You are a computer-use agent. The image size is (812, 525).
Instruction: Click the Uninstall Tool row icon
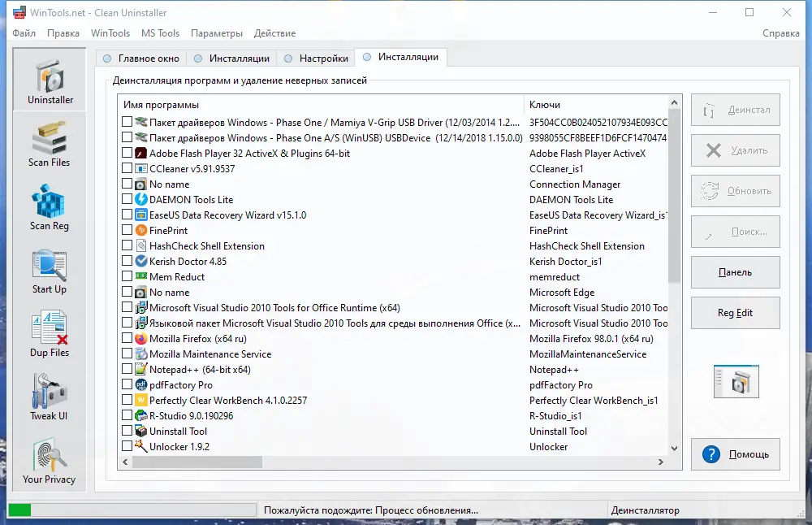140,431
